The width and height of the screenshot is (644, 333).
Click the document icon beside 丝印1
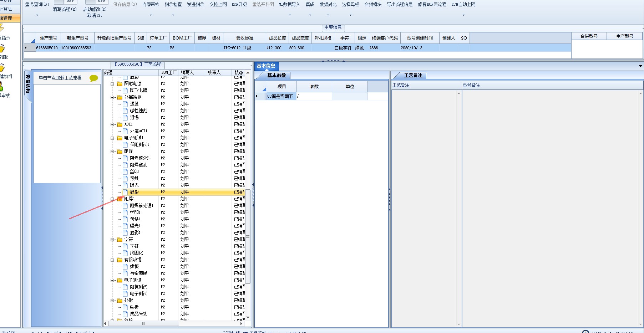coord(125,212)
